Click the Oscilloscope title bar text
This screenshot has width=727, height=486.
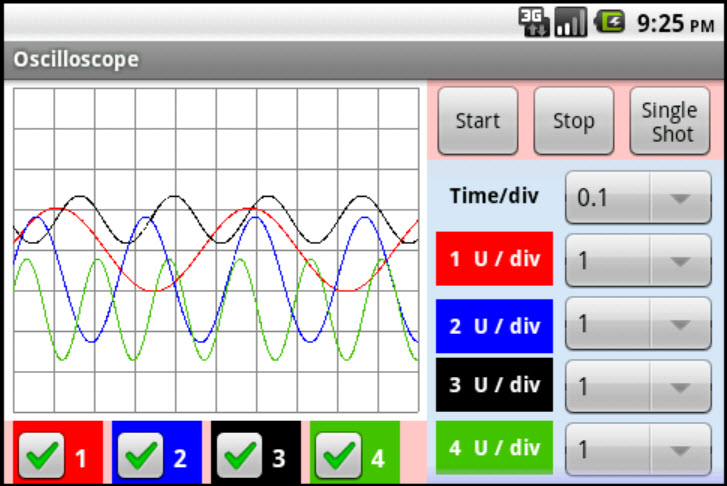tap(76, 59)
